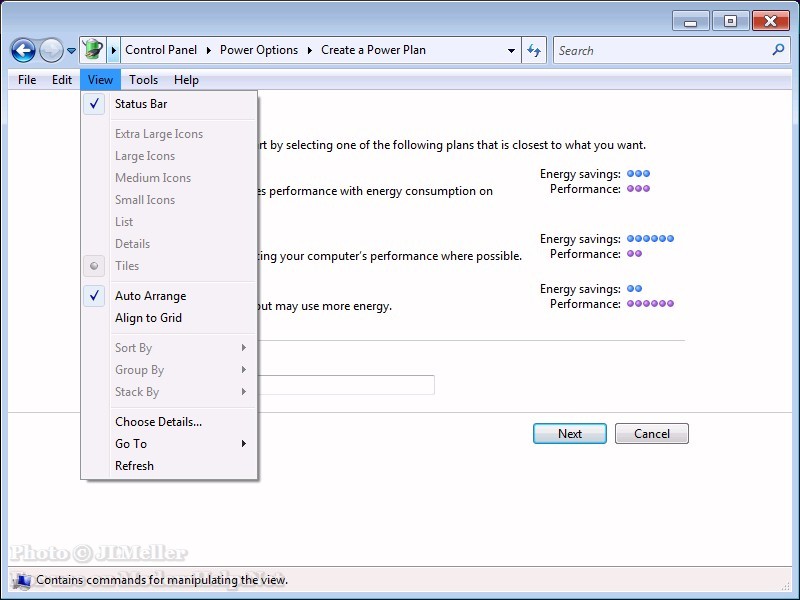
Task: Toggle the Status Bar option
Action: click(169, 104)
